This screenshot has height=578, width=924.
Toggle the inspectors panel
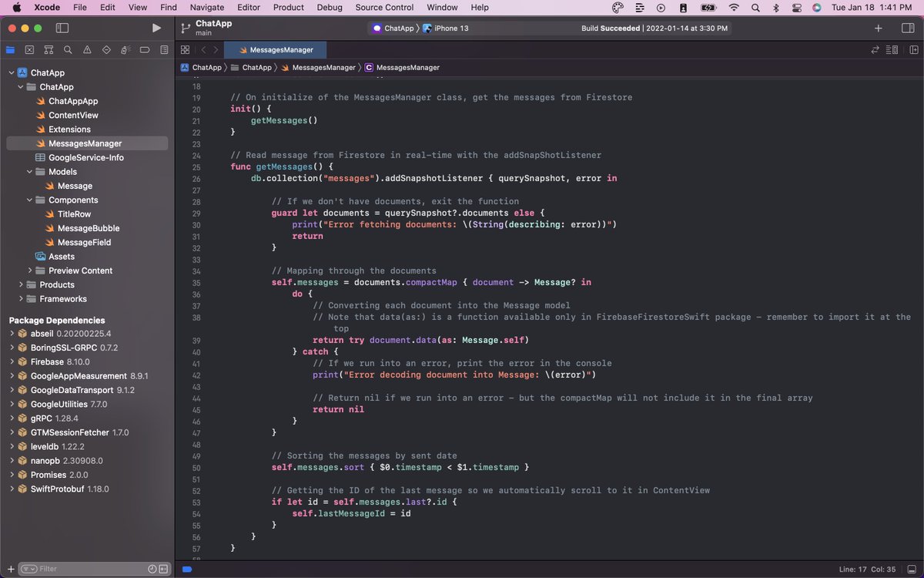point(908,28)
